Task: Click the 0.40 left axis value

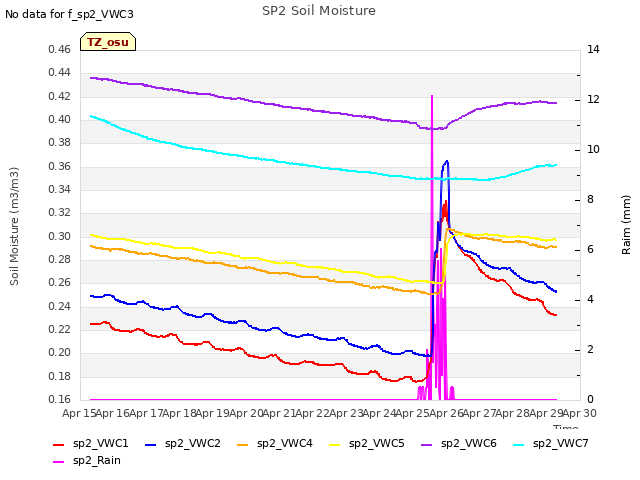Action: pos(60,120)
